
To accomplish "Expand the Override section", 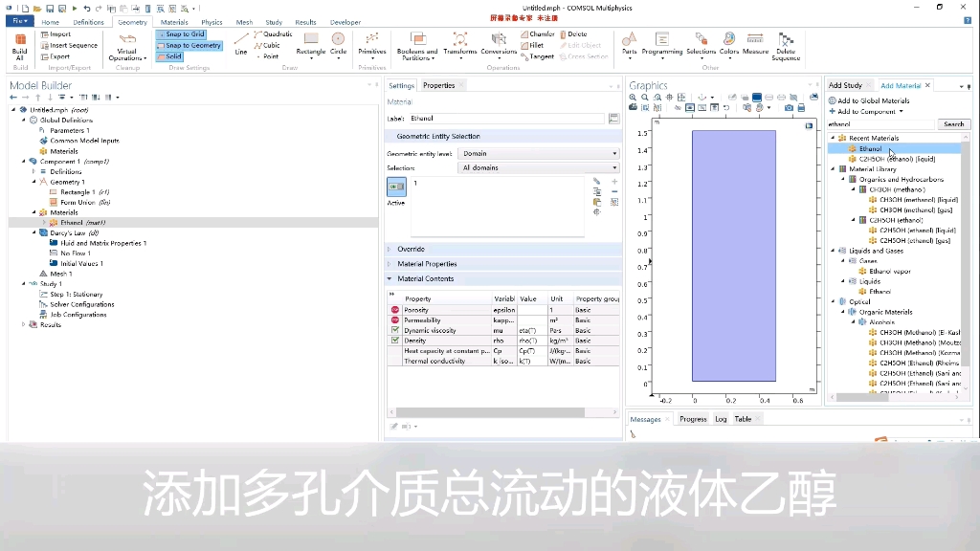I will tap(390, 250).
